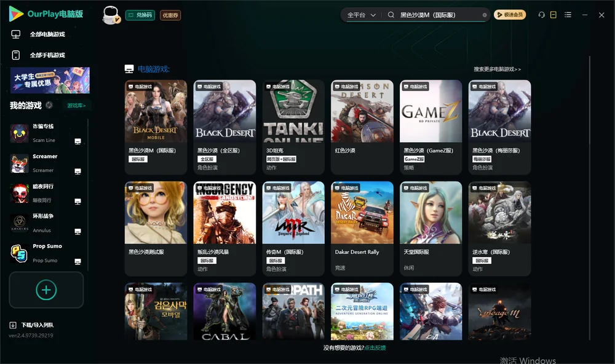The image size is (615, 364).
Task: Open the 3D坦克 Tanki Online card
Action: (x=293, y=127)
